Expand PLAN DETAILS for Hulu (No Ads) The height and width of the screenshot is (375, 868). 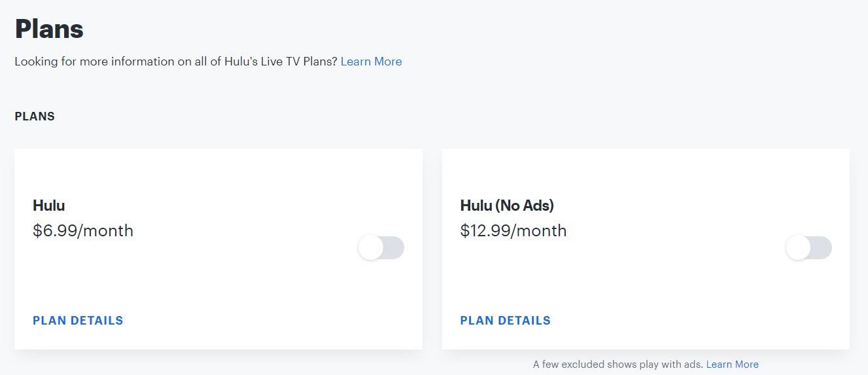point(505,321)
